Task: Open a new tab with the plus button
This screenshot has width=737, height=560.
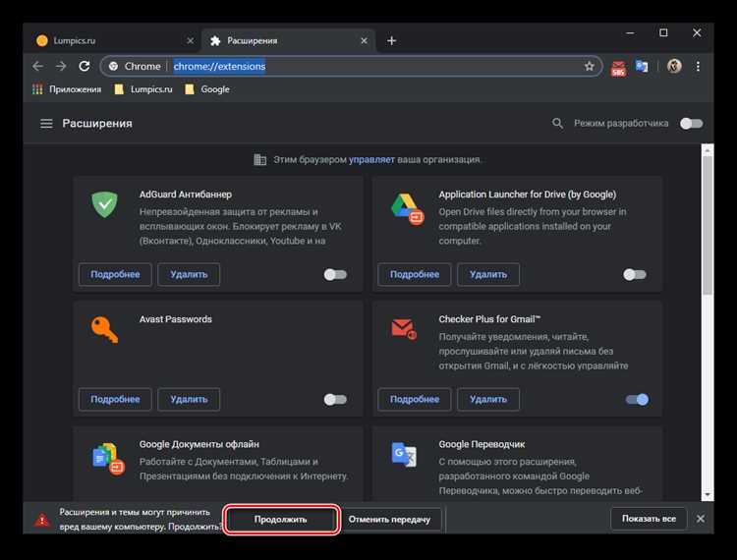Action: click(x=391, y=41)
